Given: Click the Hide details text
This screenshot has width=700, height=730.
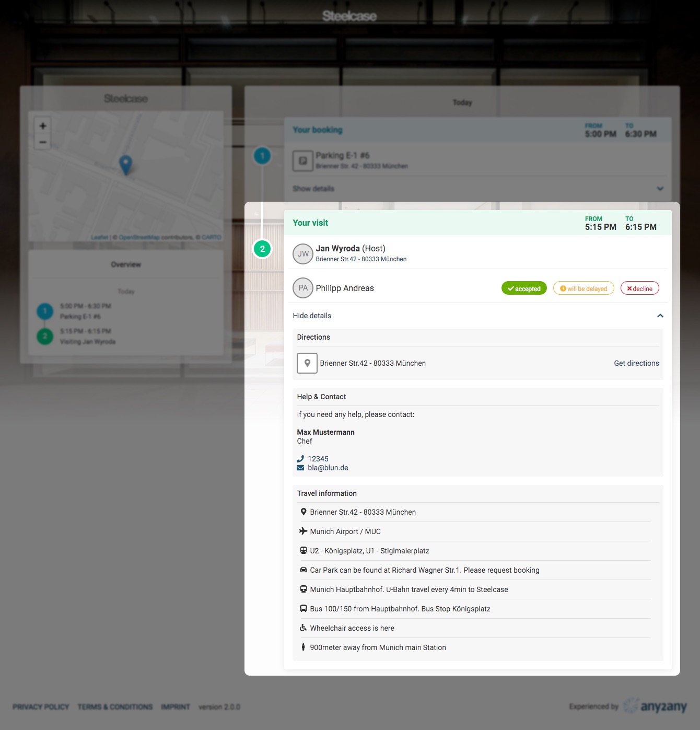Looking at the screenshot, I should [312, 316].
